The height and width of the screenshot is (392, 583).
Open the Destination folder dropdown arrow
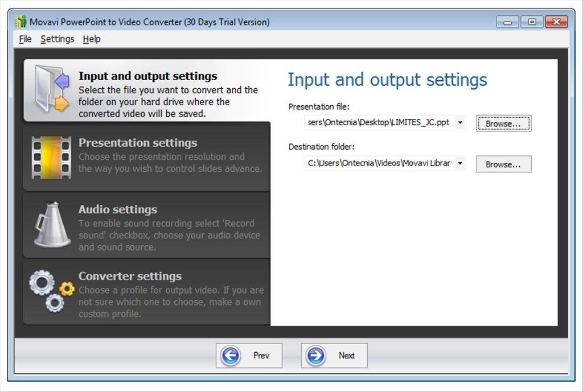(x=460, y=163)
